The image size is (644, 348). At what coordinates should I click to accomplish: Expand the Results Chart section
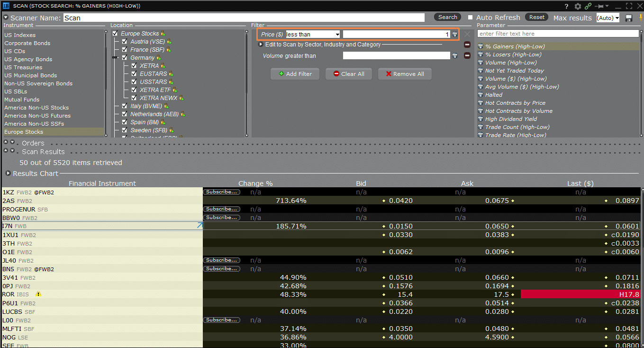tap(8, 174)
